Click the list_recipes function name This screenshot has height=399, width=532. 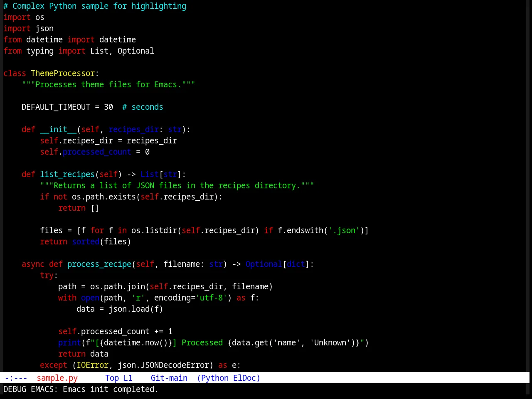tap(67, 175)
